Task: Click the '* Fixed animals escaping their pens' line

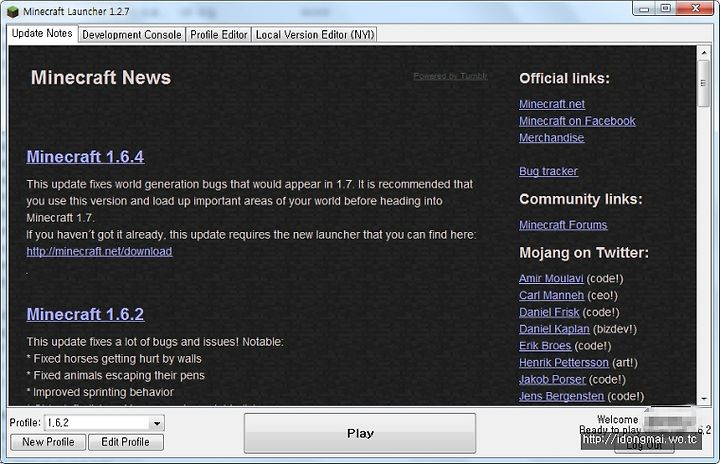Action: coord(116,375)
